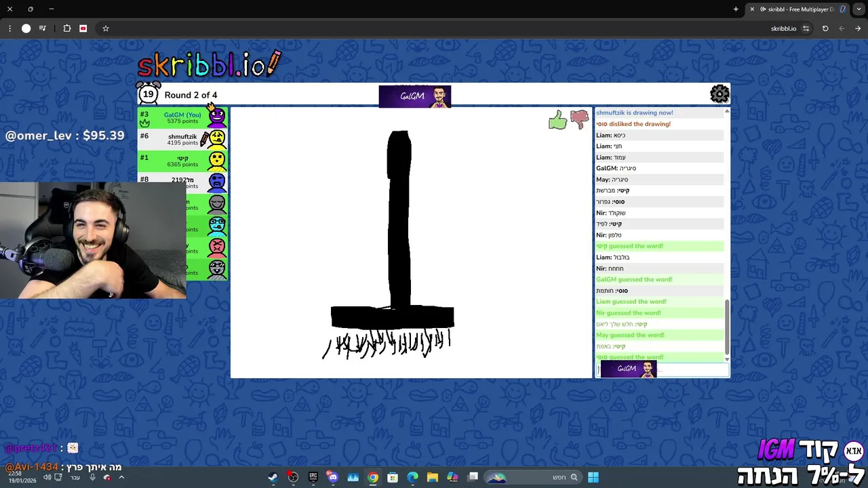Click shmuftzik's yellow avatar with pencil
Image resolution: width=868 pixels, height=488 pixels.
(216, 139)
